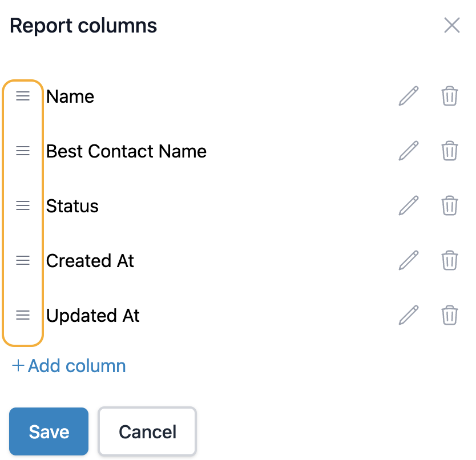
Task: Edit the Created At column
Action: (409, 261)
